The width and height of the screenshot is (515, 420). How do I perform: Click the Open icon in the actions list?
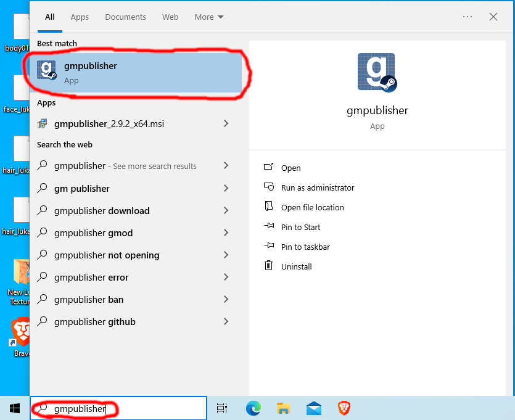click(x=268, y=167)
